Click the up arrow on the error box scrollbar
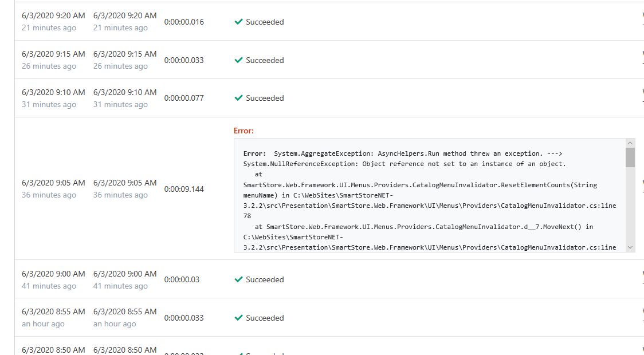 tap(630, 142)
